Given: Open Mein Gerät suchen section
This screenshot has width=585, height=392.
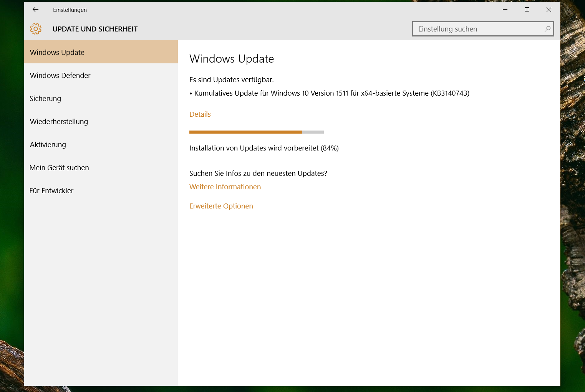Looking at the screenshot, I should pyautogui.click(x=101, y=167).
